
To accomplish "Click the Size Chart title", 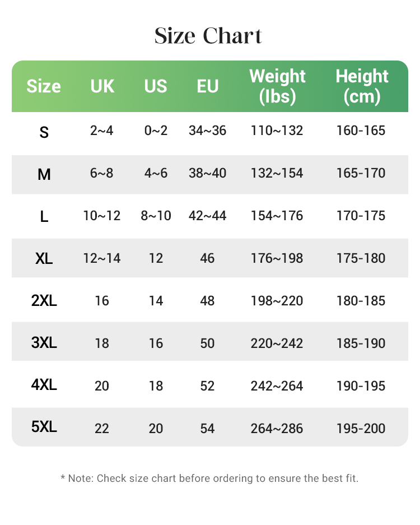I will [208, 35].
